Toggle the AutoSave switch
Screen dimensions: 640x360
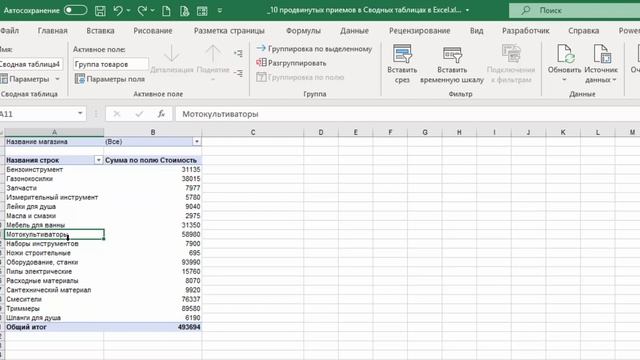(x=76, y=10)
